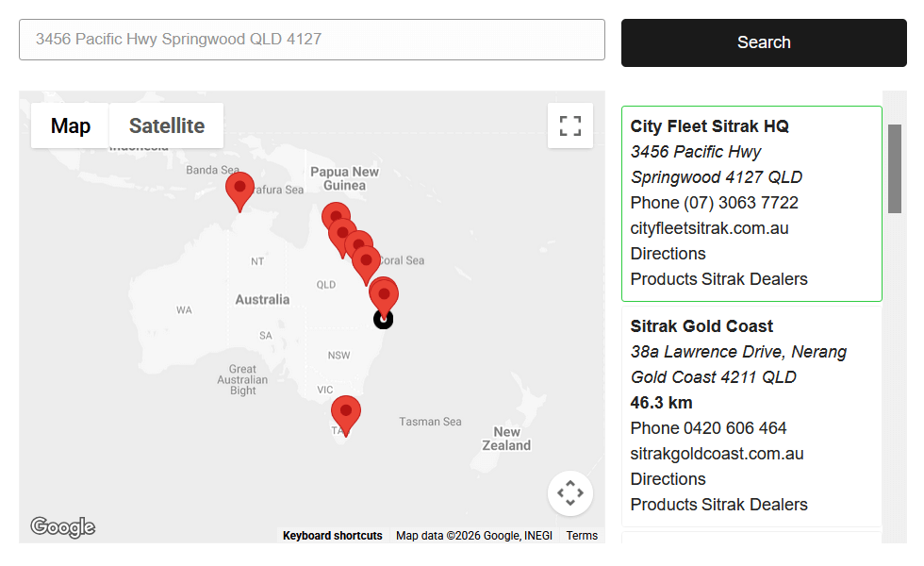
Task: Click the results list scrollbar thumb
Action: 895,169
